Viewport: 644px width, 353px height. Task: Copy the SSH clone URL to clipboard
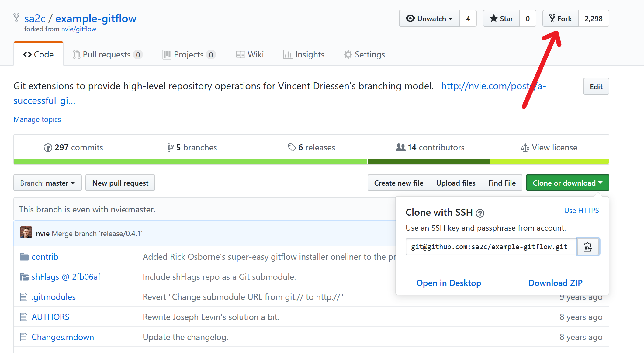(x=588, y=247)
